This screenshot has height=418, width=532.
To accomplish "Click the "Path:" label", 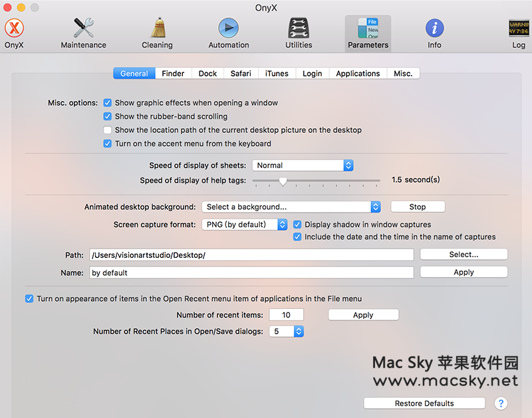I will [74, 255].
